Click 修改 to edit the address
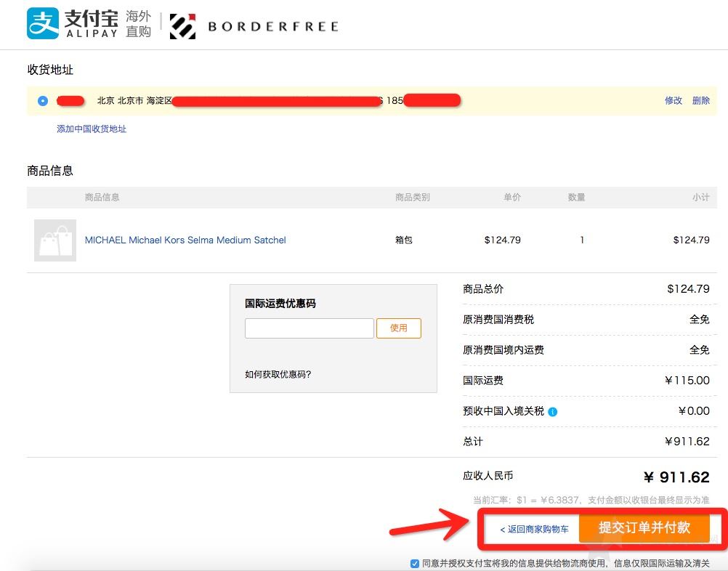The image size is (728, 571). click(674, 100)
